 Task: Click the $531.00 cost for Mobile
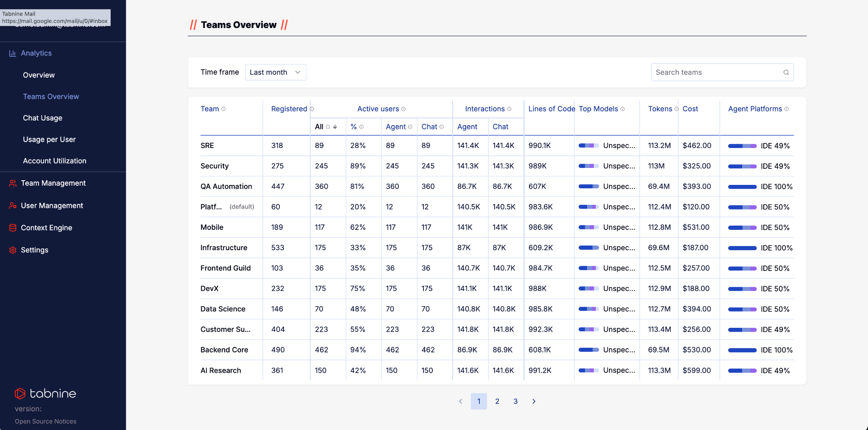696,227
